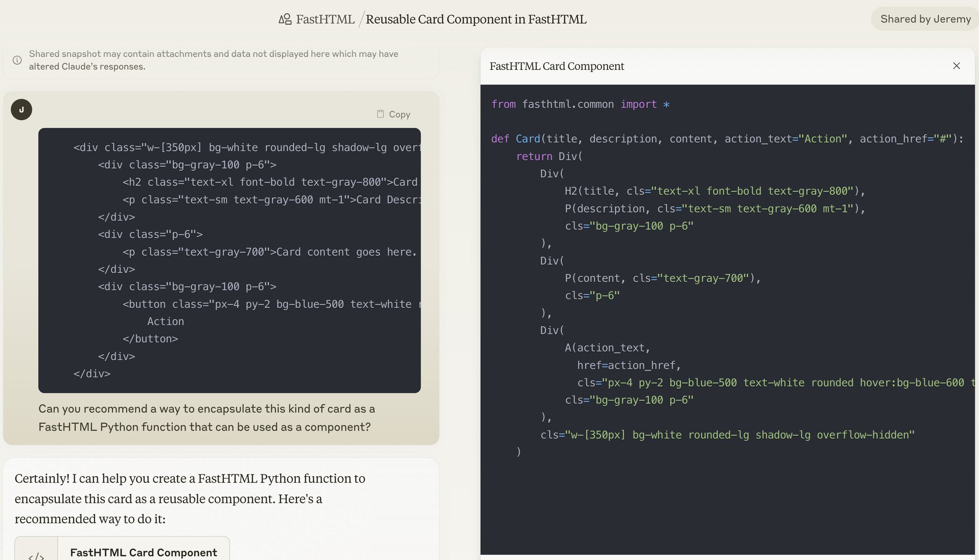
Task: Click Claude's reply starting with 'Certainly!'
Action: [x=190, y=498]
